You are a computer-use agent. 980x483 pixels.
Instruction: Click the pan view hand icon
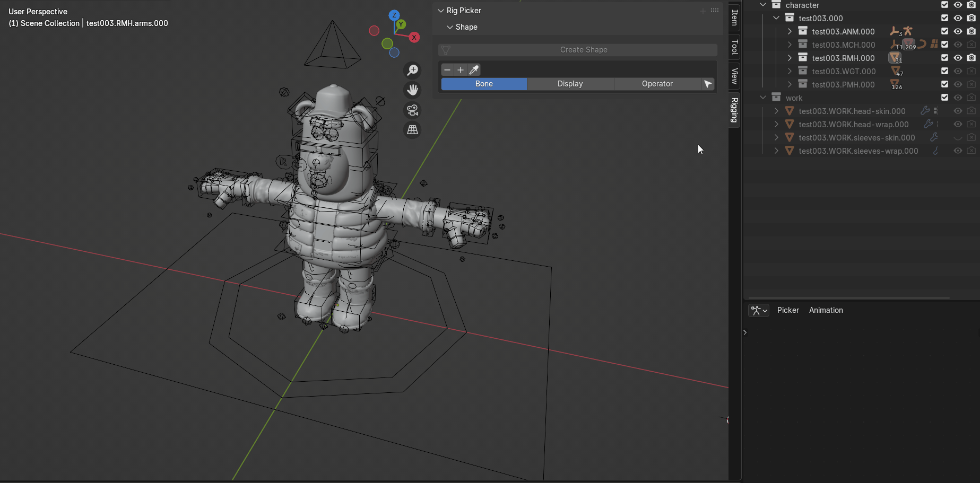coord(412,90)
